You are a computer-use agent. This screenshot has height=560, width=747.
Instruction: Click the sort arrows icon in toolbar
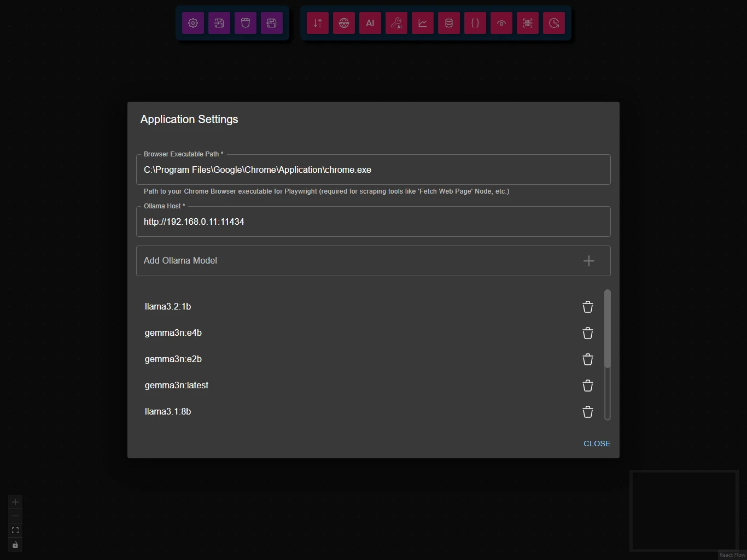(318, 23)
